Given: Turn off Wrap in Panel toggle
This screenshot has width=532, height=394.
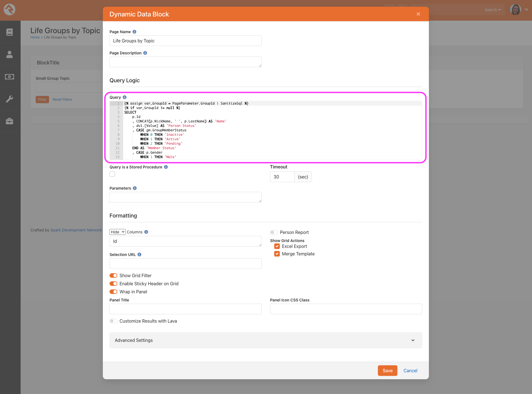Looking at the screenshot, I should click(113, 292).
